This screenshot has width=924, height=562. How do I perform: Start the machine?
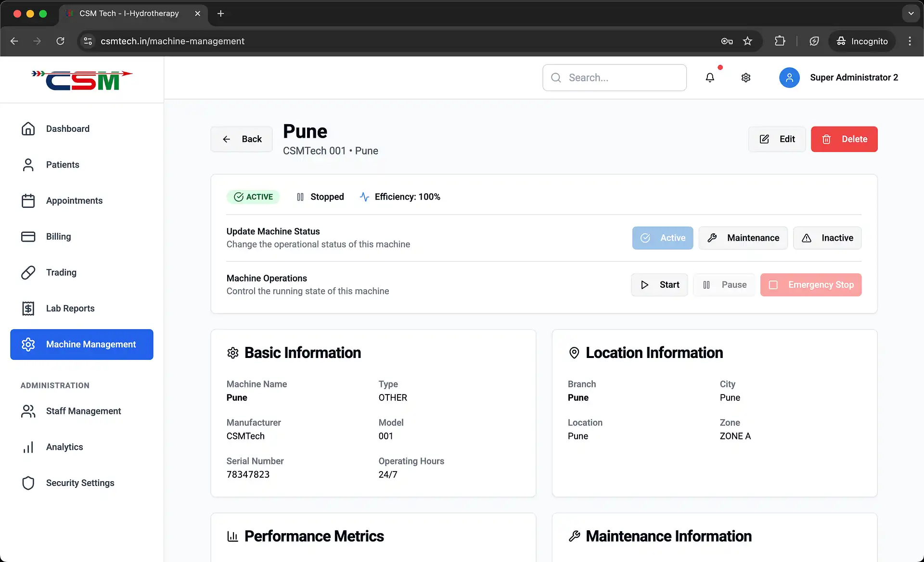coord(659,285)
